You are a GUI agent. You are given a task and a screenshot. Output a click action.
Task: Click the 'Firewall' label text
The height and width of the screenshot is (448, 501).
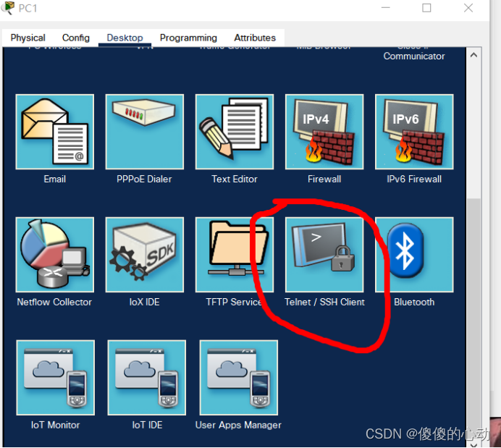(x=324, y=179)
